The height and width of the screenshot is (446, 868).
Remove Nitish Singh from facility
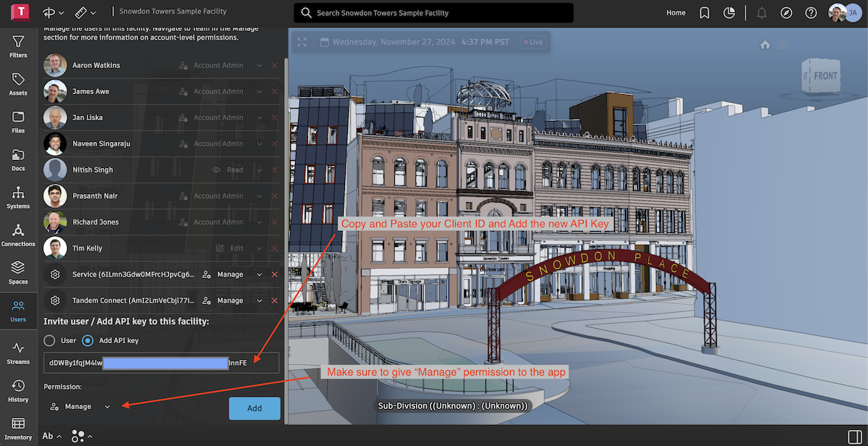click(x=274, y=169)
